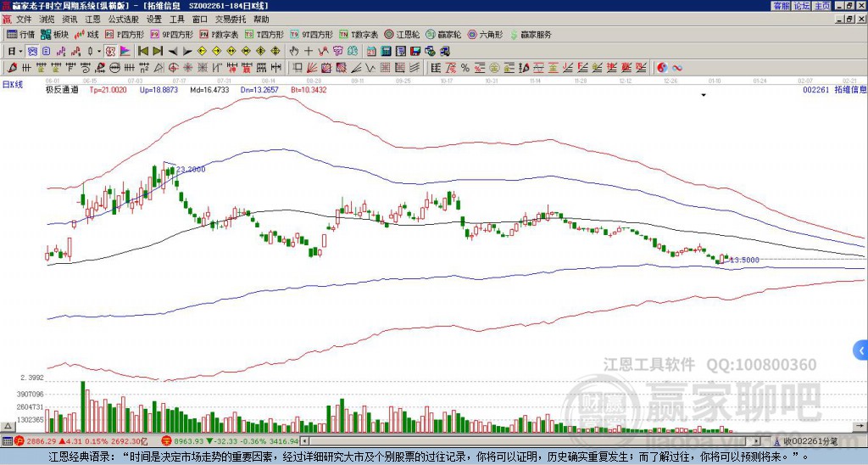
Task: Select the red pencil drawing tool
Action: point(12,68)
